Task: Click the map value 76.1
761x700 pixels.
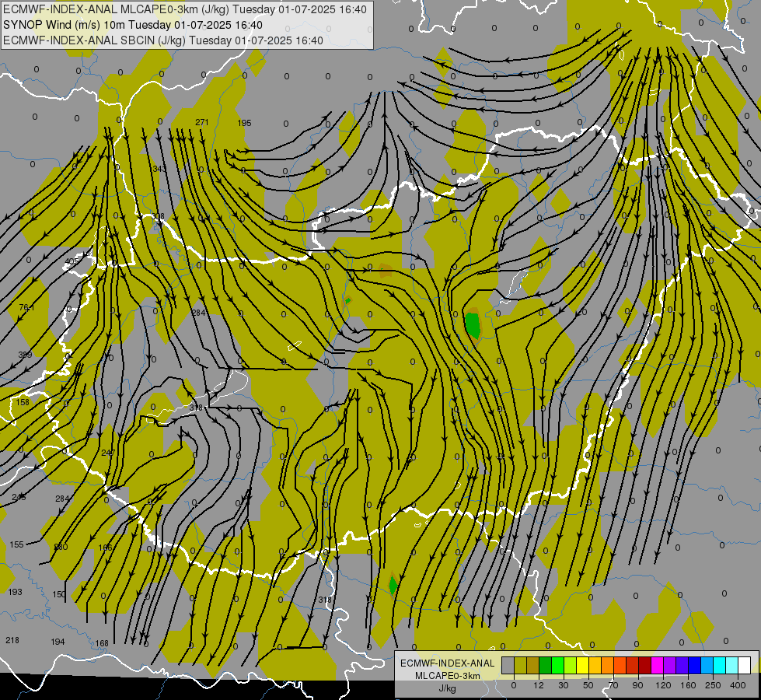Action: pos(26,307)
